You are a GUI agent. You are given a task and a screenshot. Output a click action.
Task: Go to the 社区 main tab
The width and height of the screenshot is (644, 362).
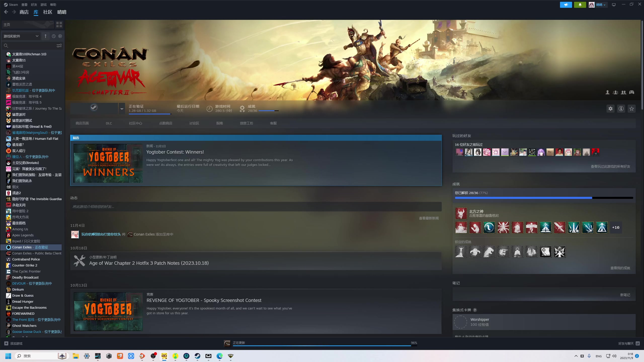(48, 12)
